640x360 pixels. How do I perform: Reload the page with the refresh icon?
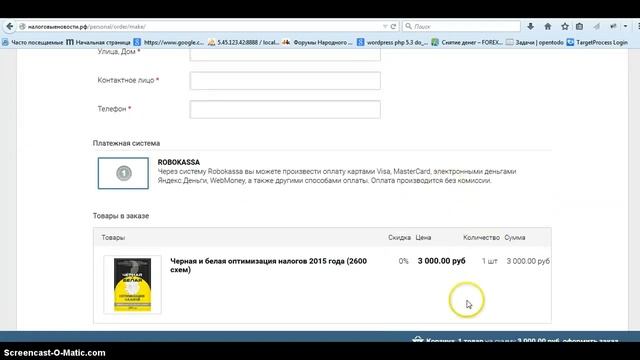click(x=393, y=27)
